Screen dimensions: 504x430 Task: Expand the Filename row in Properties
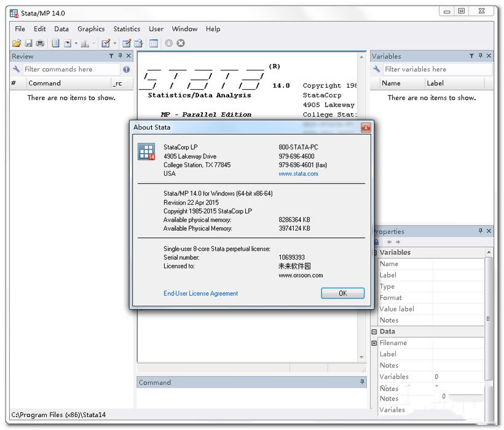(374, 343)
